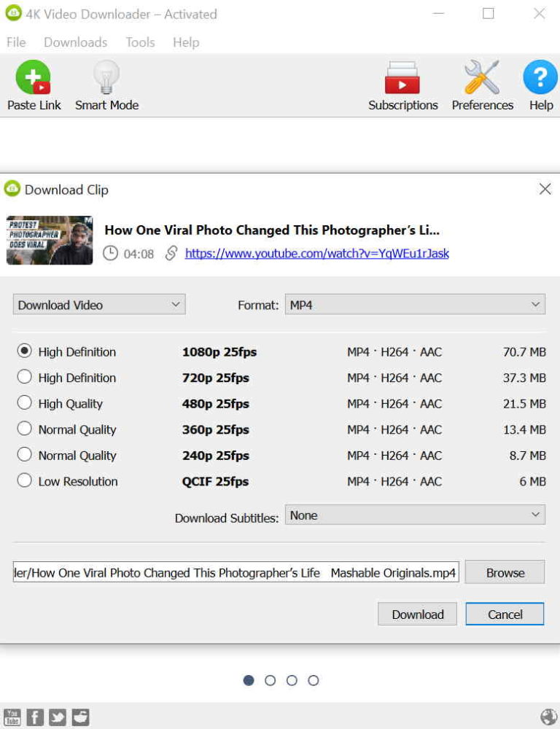Screen dimensions: 560x729
Task: Select 1080p High Definition radio button
Action: 24,351
